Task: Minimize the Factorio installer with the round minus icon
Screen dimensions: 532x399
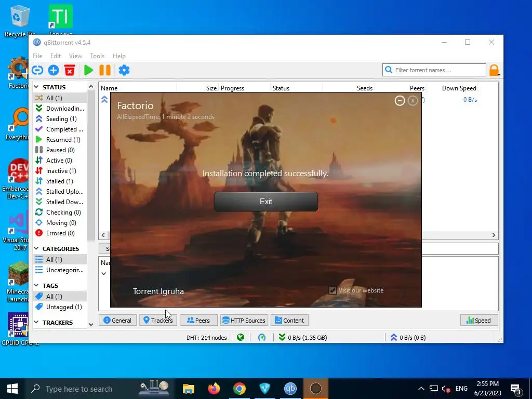Action: 400,101
